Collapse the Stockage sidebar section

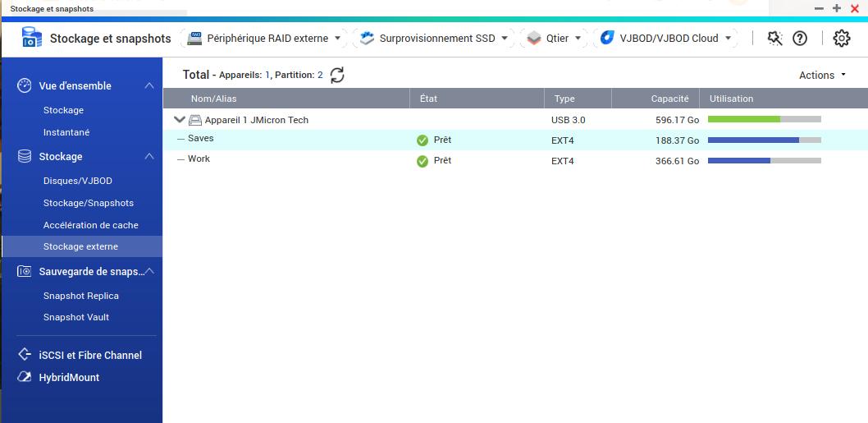(x=148, y=156)
